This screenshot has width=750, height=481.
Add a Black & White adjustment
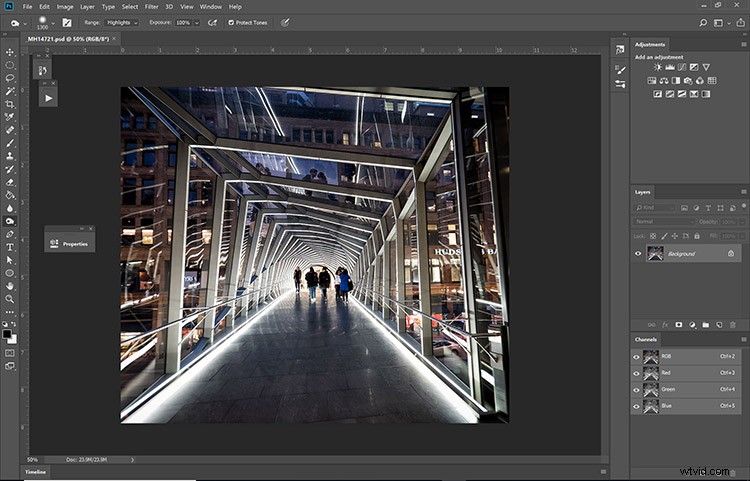click(x=676, y=81)
